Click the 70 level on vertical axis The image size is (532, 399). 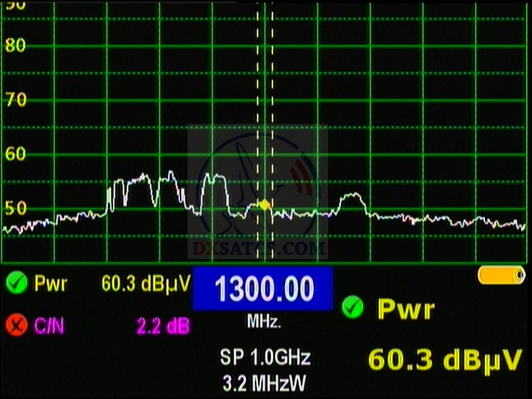click(16, 100)
